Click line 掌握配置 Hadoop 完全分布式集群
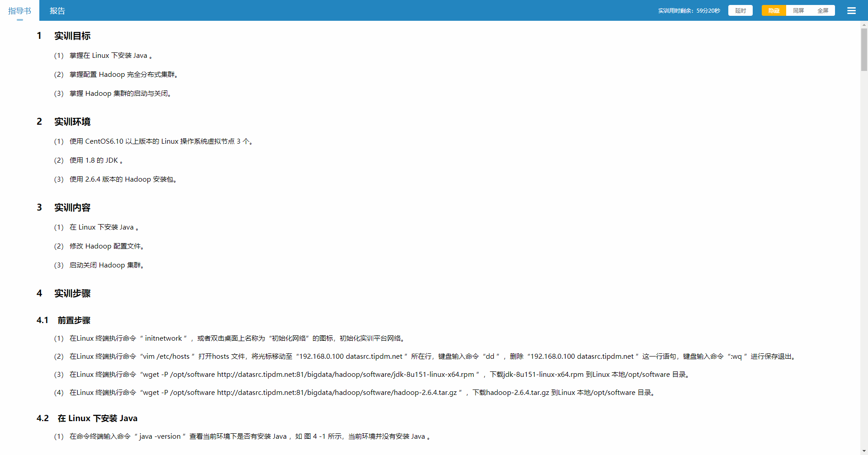The image size is (868, 455). pos(116,75)
